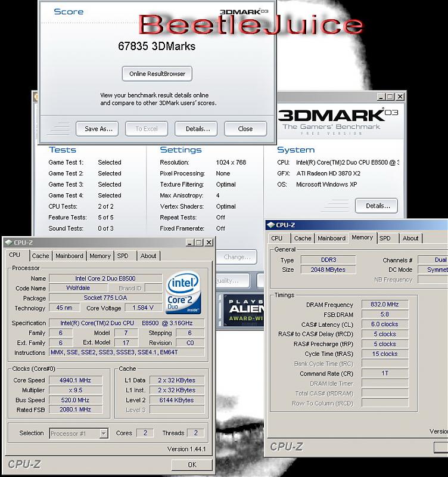The width and height of the screenshot is (448, 477).
Task: Click the Multiplier value x 9.5
Action: pyautogui.click(x=76, y=390)
